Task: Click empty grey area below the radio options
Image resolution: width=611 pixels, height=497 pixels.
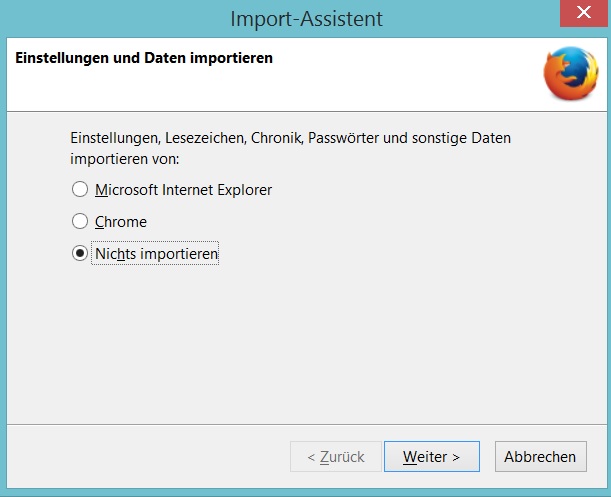Action: coord(306,343)
